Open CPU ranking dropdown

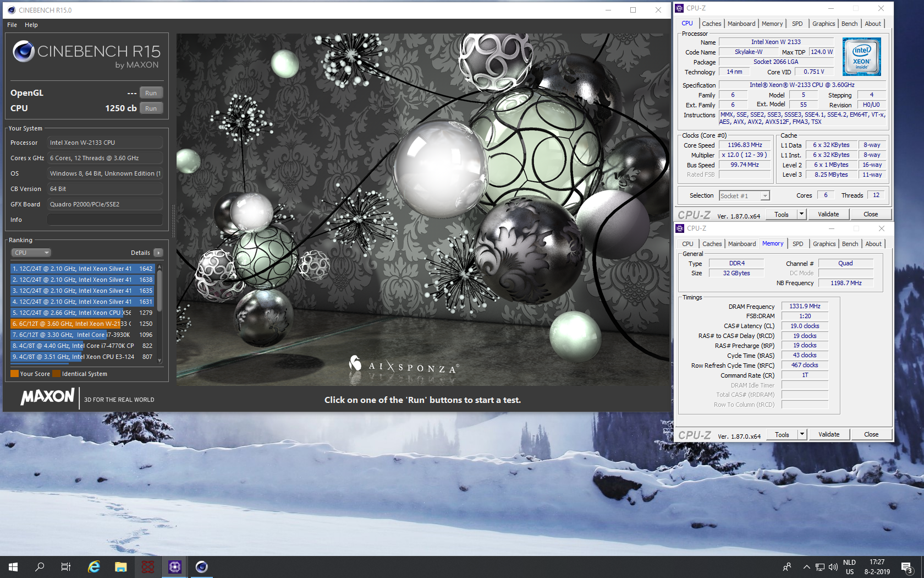(x=31, y=253)
